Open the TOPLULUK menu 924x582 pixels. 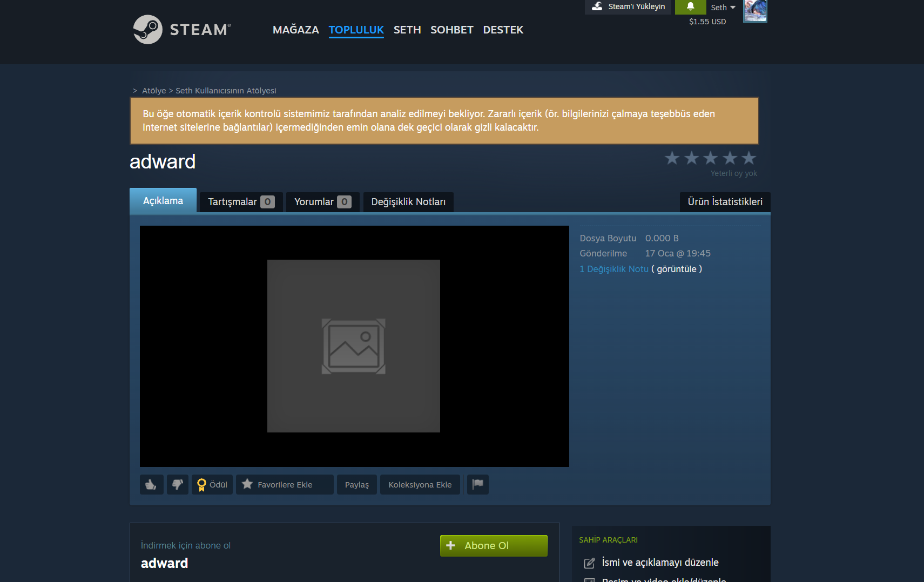coord(356,30)
